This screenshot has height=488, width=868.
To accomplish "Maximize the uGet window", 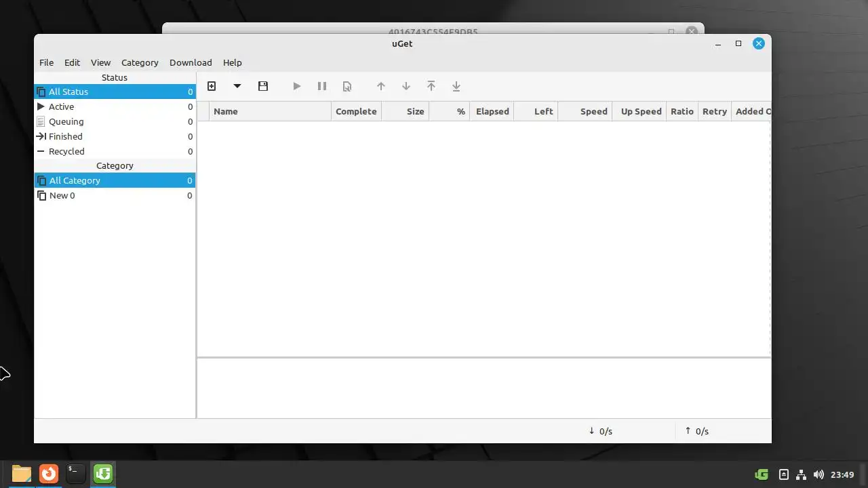I will (738, 43).
